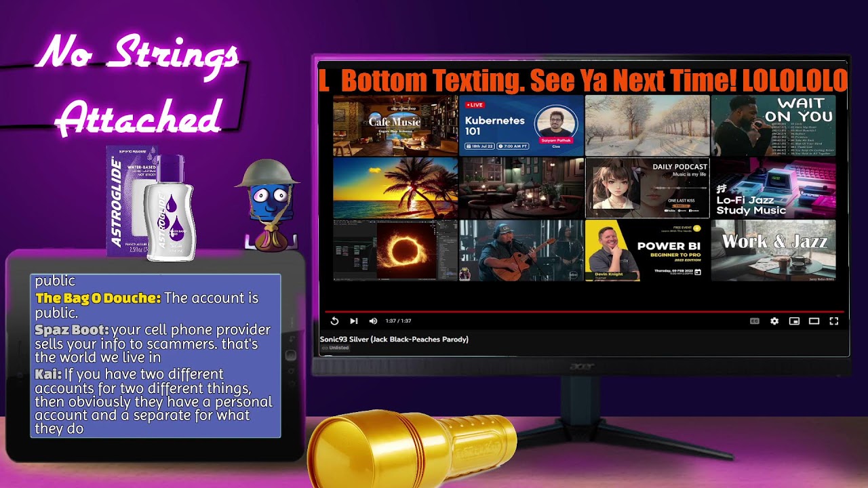868x488 pixels.
Task: Open the Work & Jazz video thumbnail
Action: click(773, 250)
